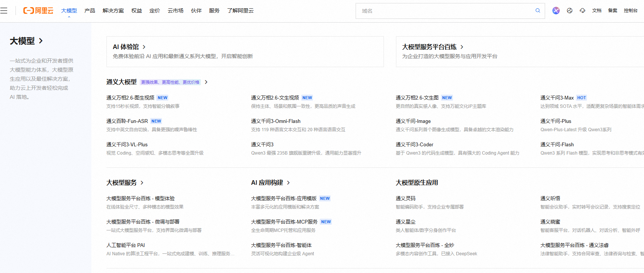Open the 伙伴 menu

196,11
